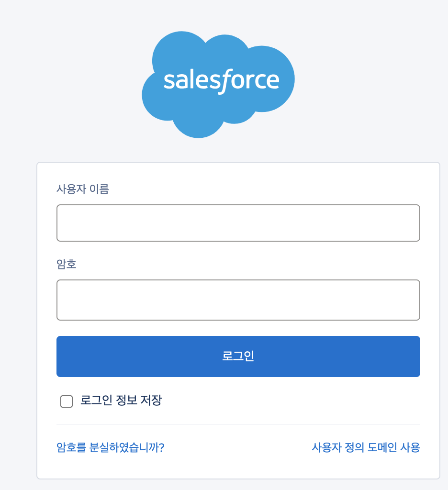Click the 로그인 정보 저장 label text
This screenshot has height=490, width=448.
pyautogui.click(x=121, y=401)
